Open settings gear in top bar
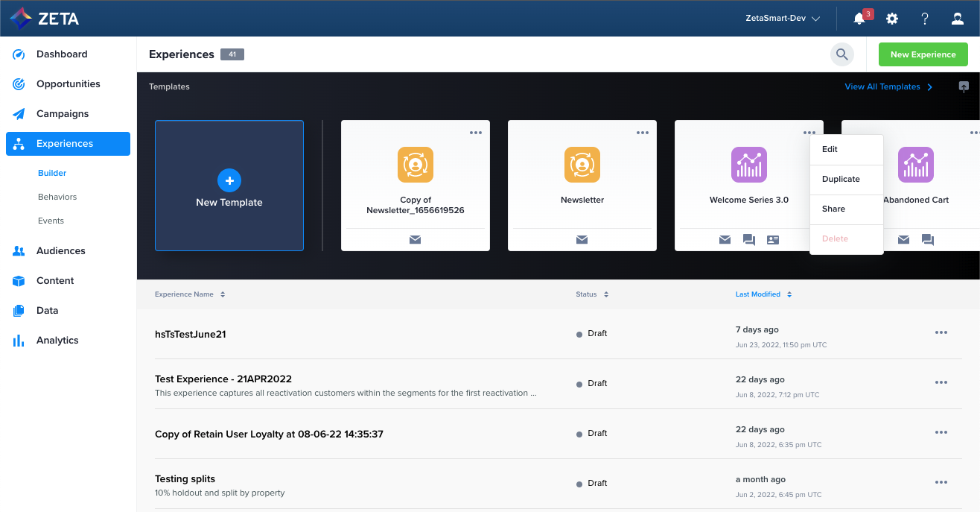 (892, 19)
